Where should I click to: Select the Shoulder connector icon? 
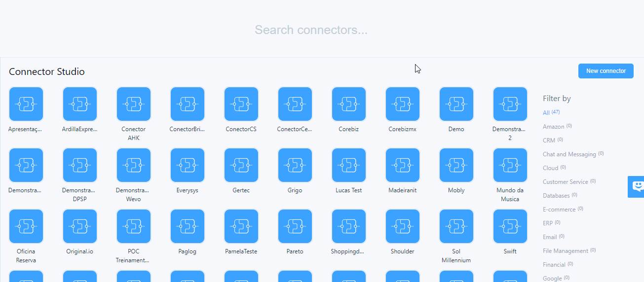(x=402, y=226)
